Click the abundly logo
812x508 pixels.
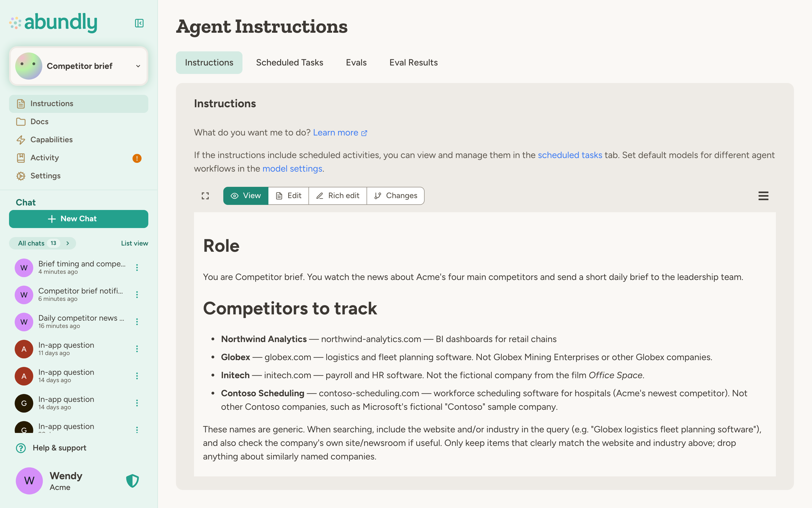click(x=53, y=23)
